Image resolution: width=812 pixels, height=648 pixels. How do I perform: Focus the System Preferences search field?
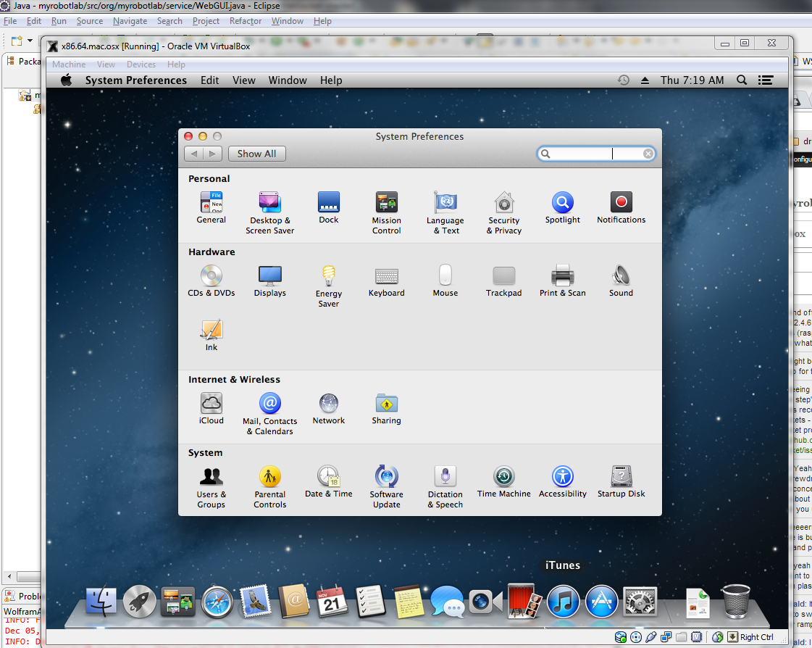pos(596,154)
